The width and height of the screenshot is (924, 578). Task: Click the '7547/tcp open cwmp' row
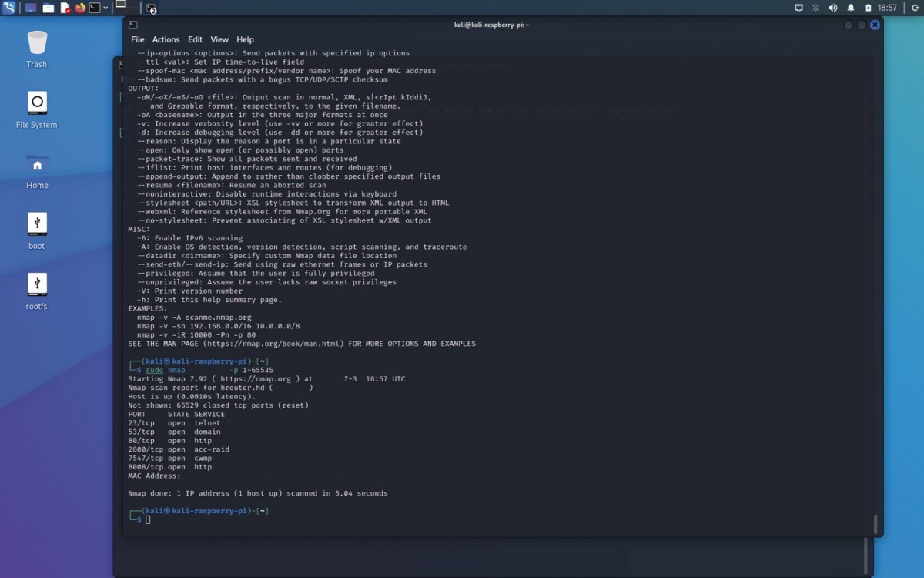point(169,459)
